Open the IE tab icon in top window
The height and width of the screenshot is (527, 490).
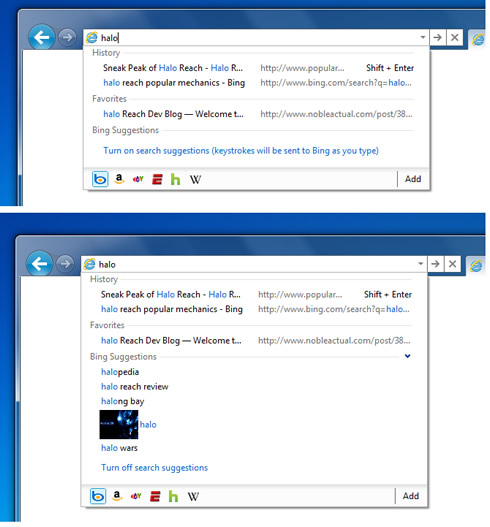(478, 40)
